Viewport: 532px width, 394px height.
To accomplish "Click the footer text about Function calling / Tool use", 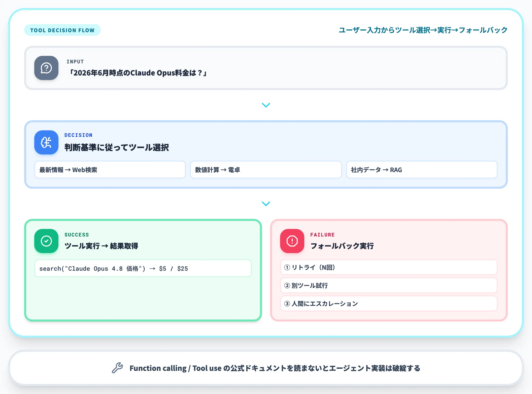I will click(x=275, y=368).
